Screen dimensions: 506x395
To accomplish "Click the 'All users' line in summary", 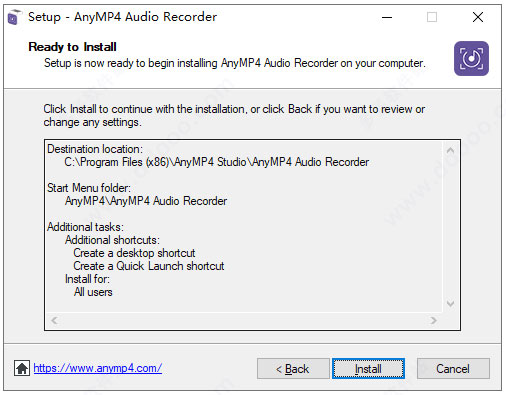I will click(x=93, y=292).
